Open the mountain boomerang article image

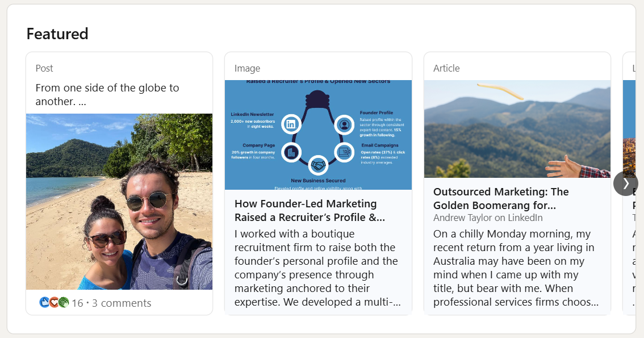[x=517, y=129]
